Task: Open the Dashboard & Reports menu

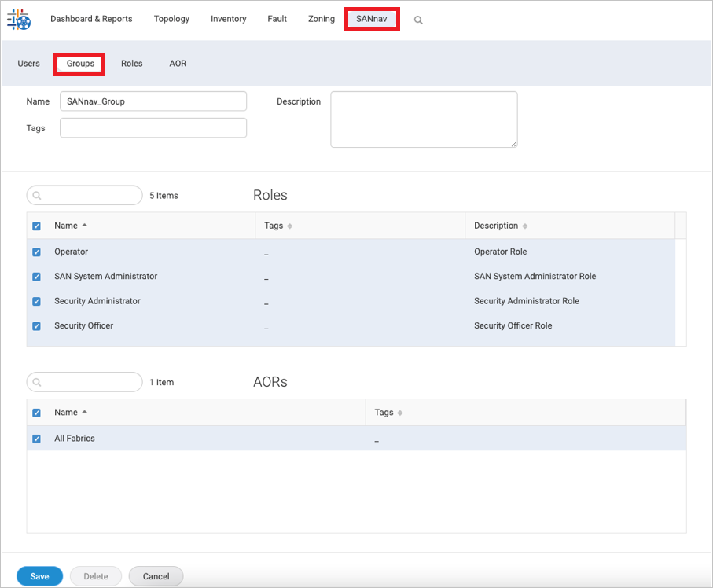Action: pyautogui.click(x=91, y=19)
